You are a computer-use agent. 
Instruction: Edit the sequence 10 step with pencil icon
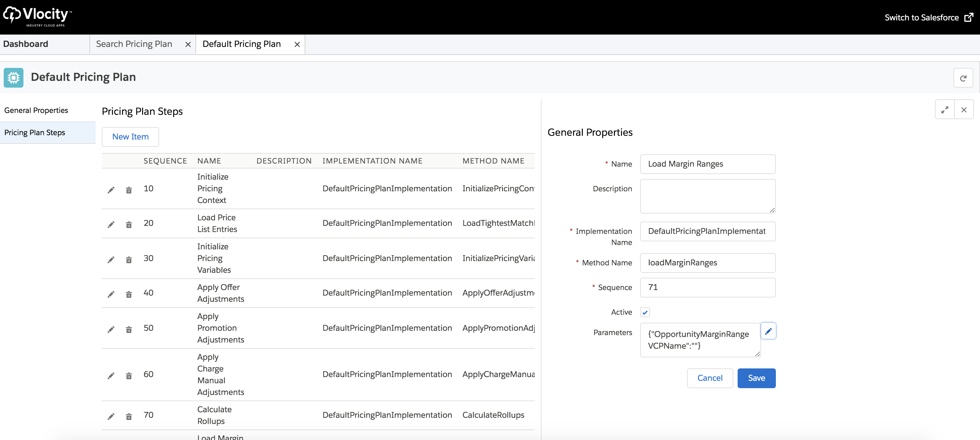111,190
